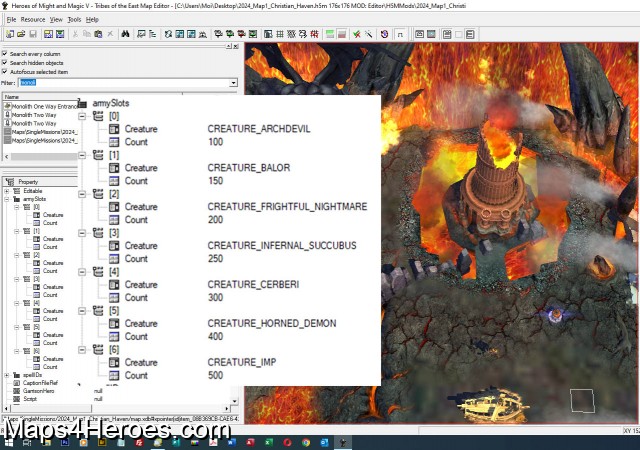Open the Windows Start menu

[x=9, y=443]
